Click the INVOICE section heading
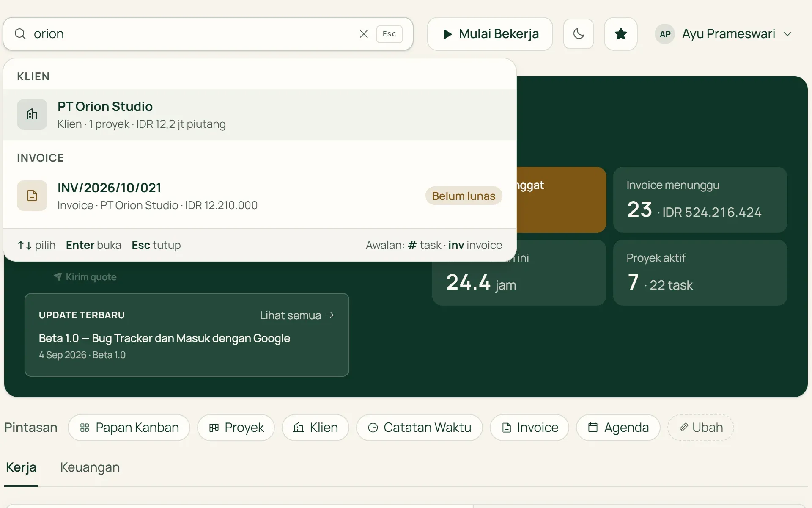Image resolution: width=812 pixels, height=508 pixels. [x=40, y=158]
